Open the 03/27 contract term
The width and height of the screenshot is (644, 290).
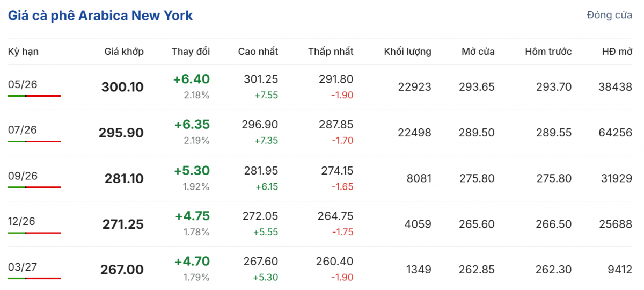(x=23, y=267)
